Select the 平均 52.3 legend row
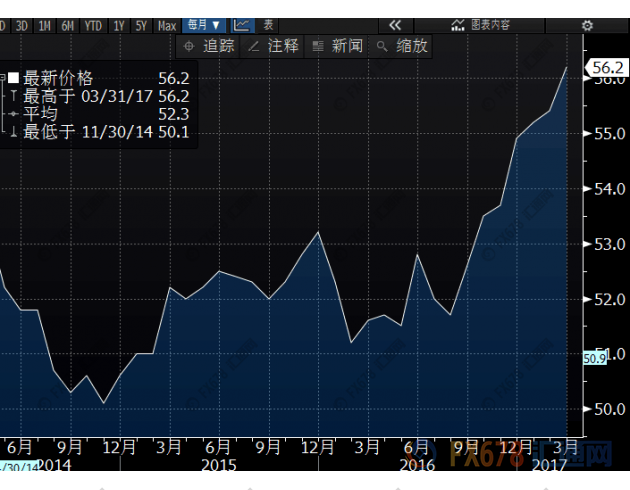630x490 pixels. [x=100, y=114]
